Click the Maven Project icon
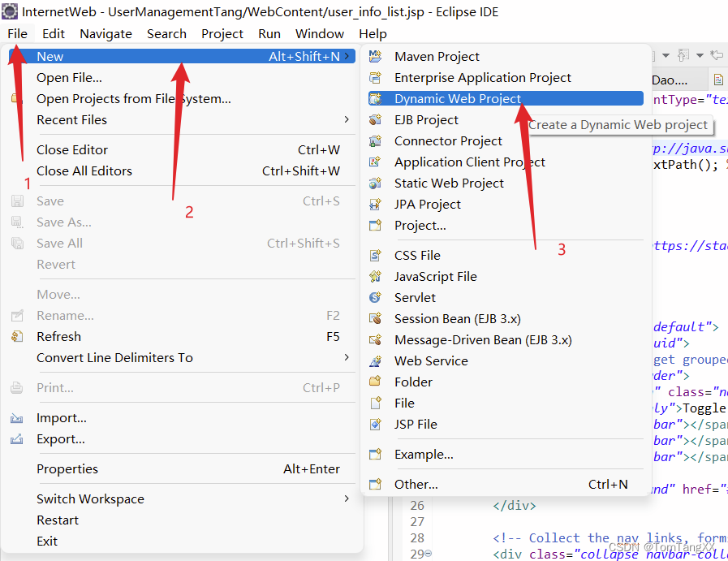Image resolution: width=728 pixels, height=561 pixels. coord(375,56)
